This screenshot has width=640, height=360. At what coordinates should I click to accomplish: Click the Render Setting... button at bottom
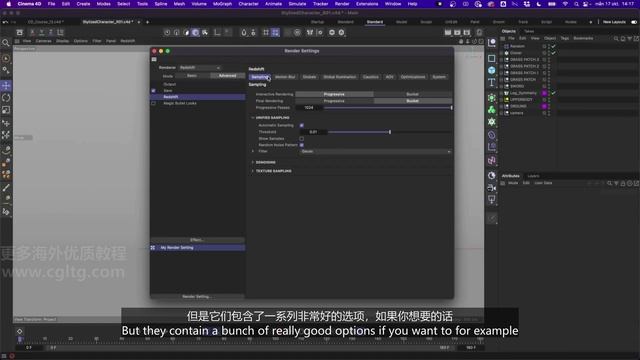tap(198, 297)
